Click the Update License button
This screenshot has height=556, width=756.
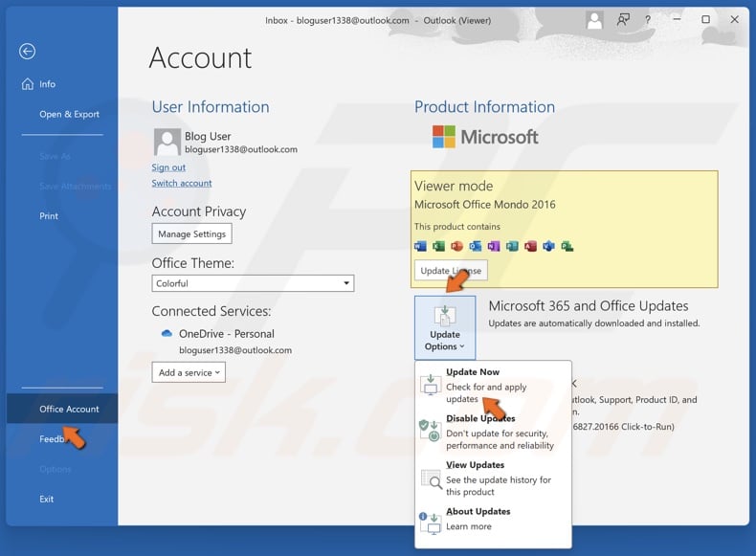(x=451, y=271)
